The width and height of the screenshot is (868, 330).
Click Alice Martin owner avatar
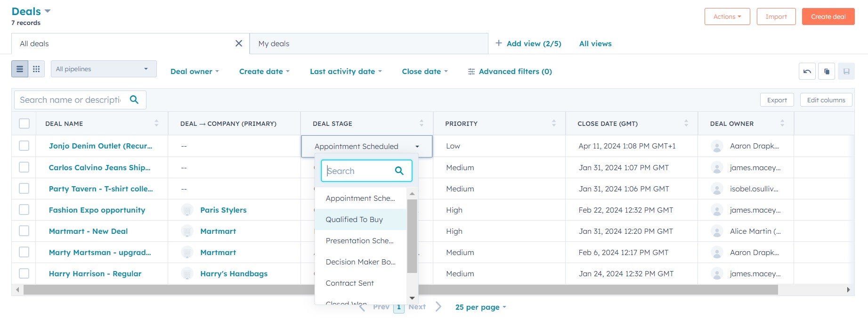pyautogui.click(x=717, y=231)
